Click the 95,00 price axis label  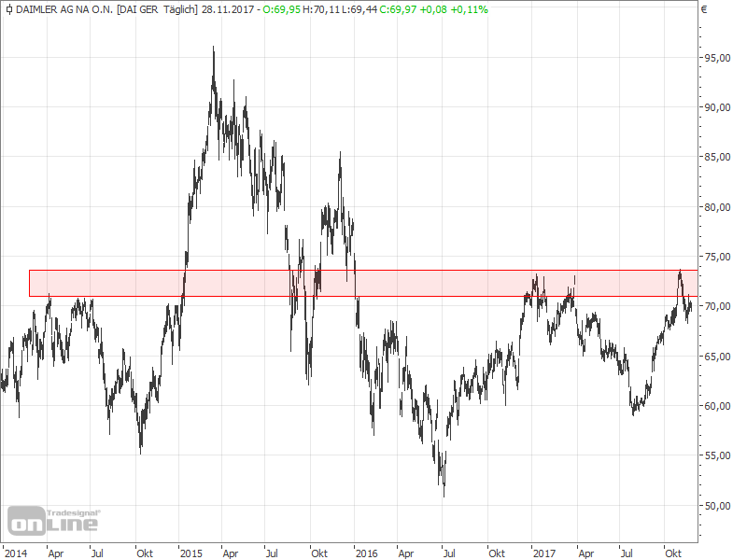pyautogui.click(x=717, y=58)
